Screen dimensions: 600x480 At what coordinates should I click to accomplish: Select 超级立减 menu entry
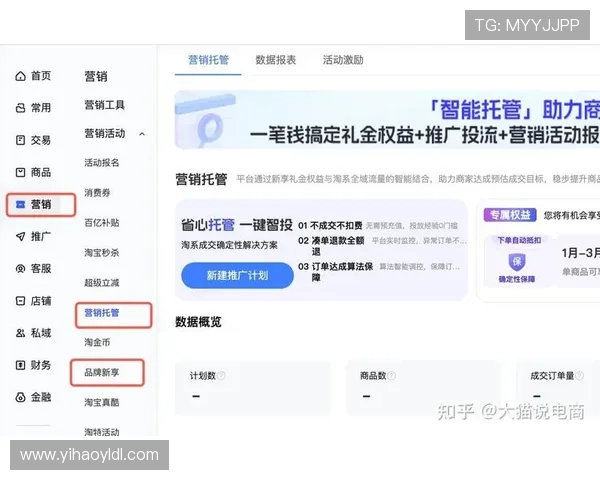[x=102, y=283]
